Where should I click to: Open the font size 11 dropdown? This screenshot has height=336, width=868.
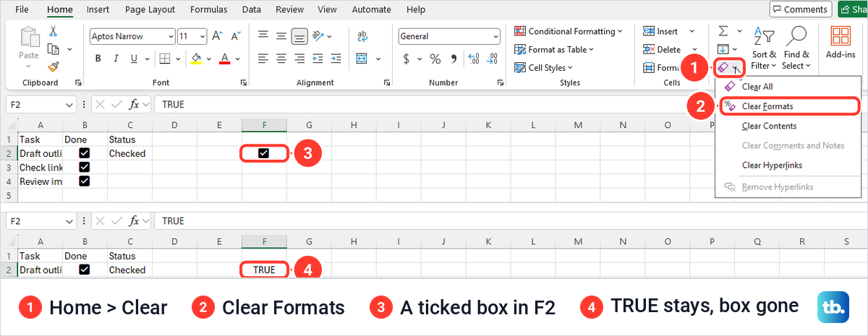[x=203, y=36]
